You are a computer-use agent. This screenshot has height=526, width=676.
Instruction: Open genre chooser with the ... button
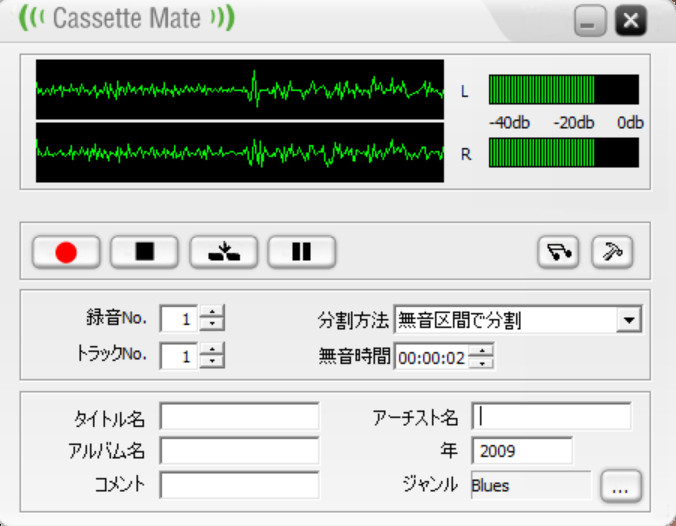coord(621,486)
